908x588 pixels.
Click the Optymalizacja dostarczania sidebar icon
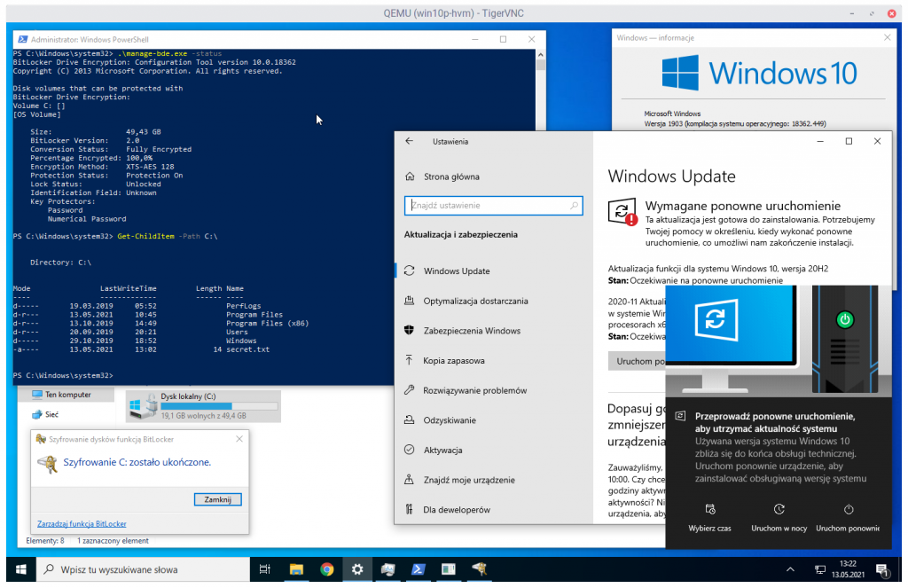pyautogui.click(x=410, y=301)
